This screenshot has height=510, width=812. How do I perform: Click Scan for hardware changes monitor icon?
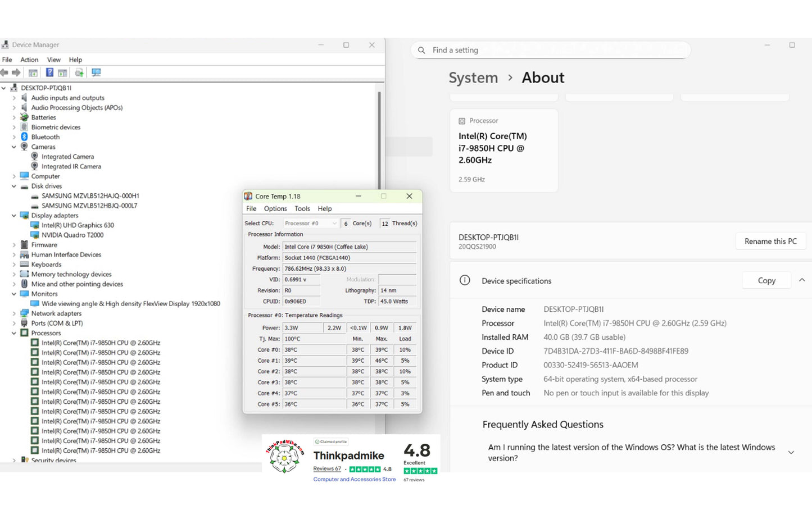96,72
